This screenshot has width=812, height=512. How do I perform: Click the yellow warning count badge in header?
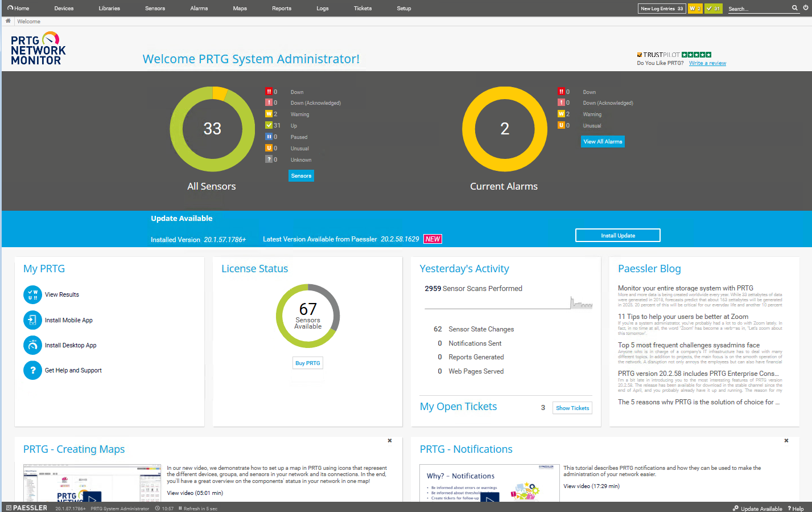tap(695, 9)
